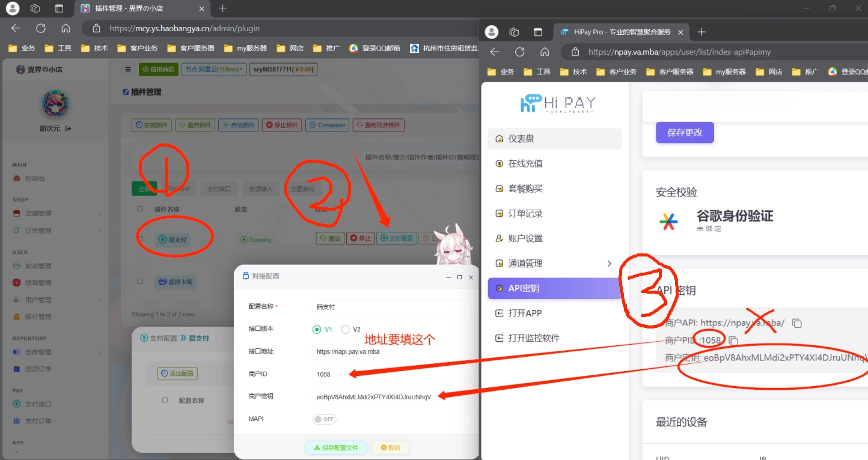
Task: Check the checkbox beside 配置名称 header
Action: [165, 400]
